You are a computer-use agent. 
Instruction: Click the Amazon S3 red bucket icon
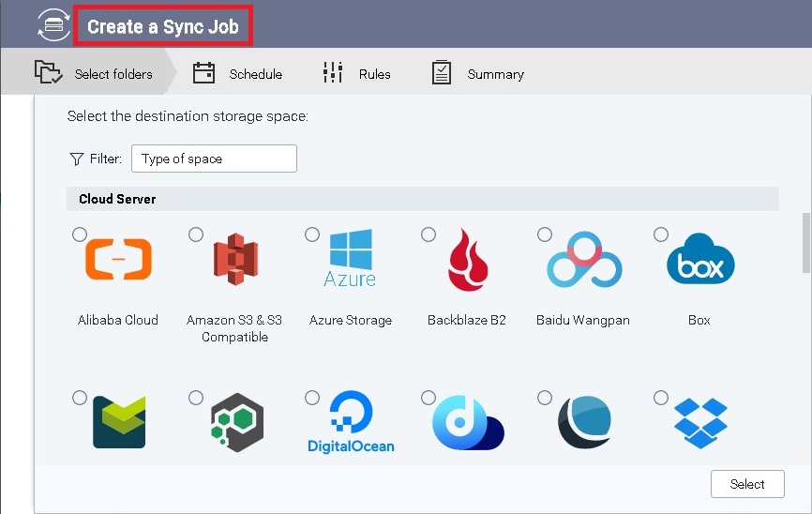[234, 259]
